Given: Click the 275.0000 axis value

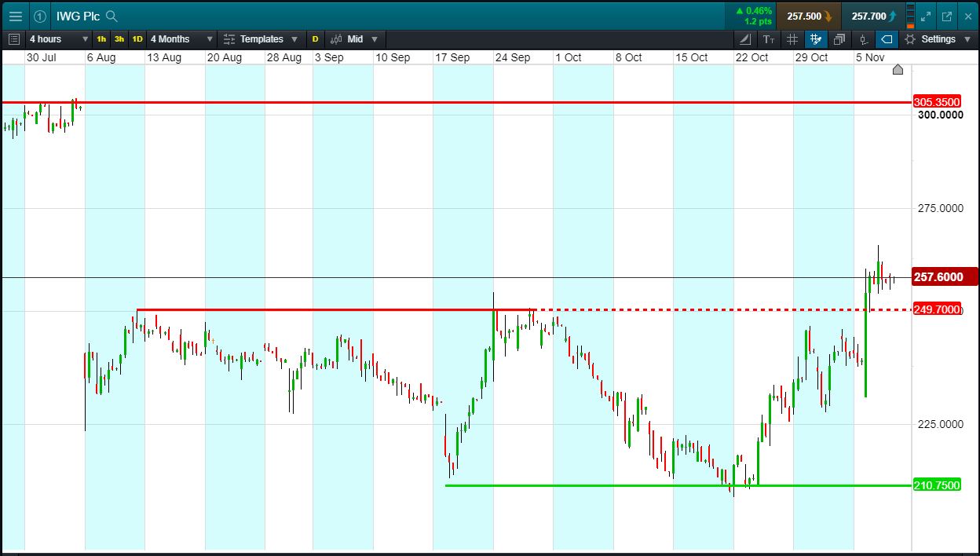Looking at the screenshot, I should (940, 208).
